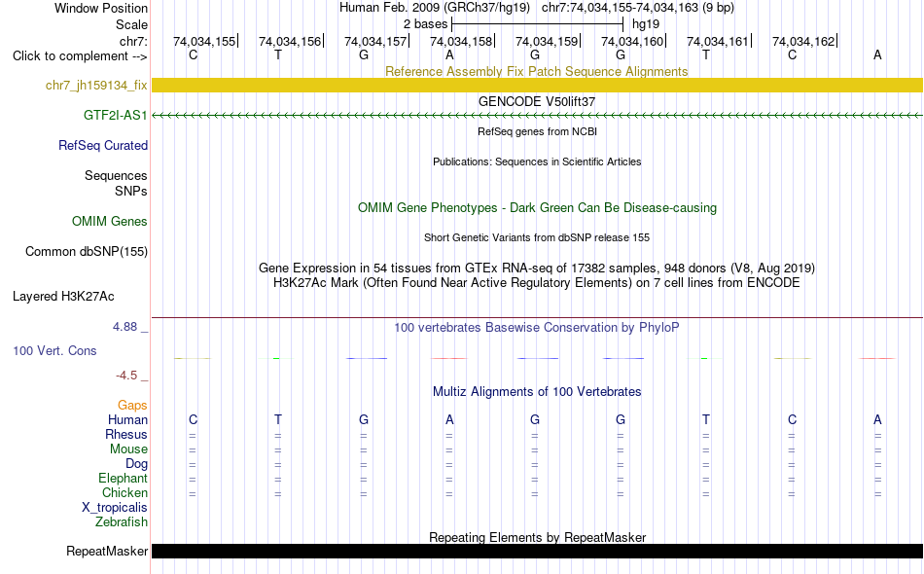
Task: Open the GTF2I-AS1 gene label
Action: pyautogui.click(x=115, y=116)
